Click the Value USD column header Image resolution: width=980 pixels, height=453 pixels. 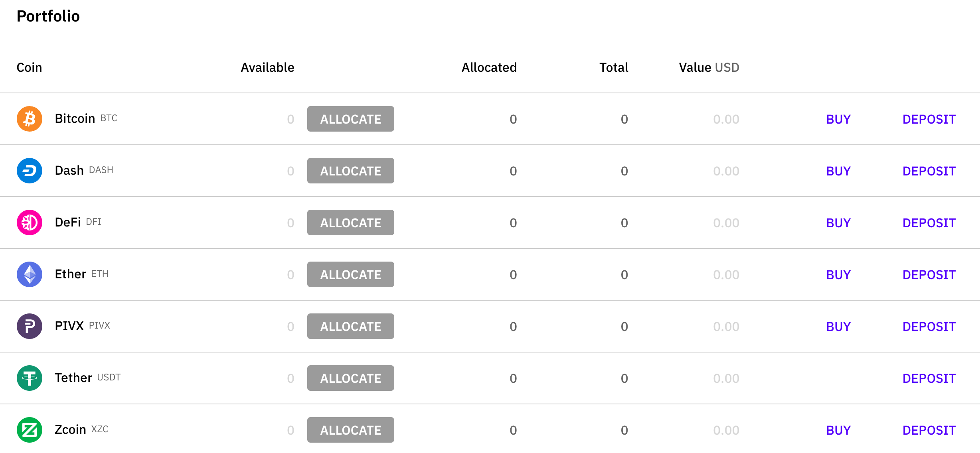pos(709,67)
